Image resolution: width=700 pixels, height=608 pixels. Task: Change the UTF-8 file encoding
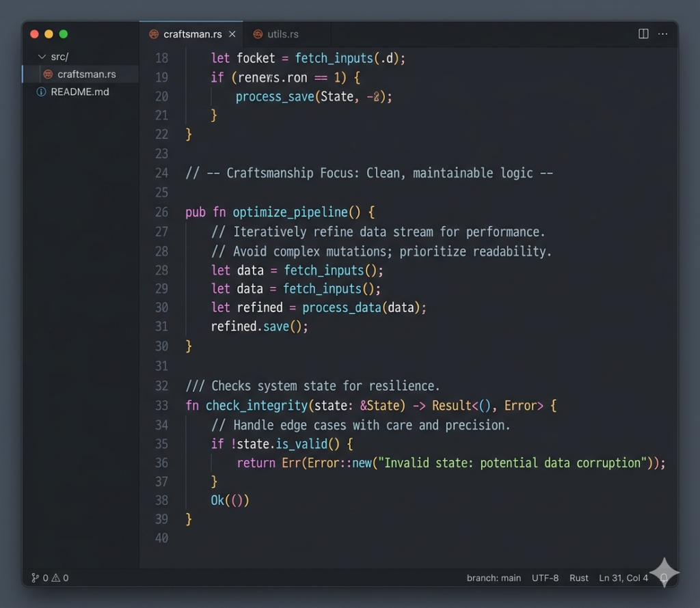(x=545, y=578)
